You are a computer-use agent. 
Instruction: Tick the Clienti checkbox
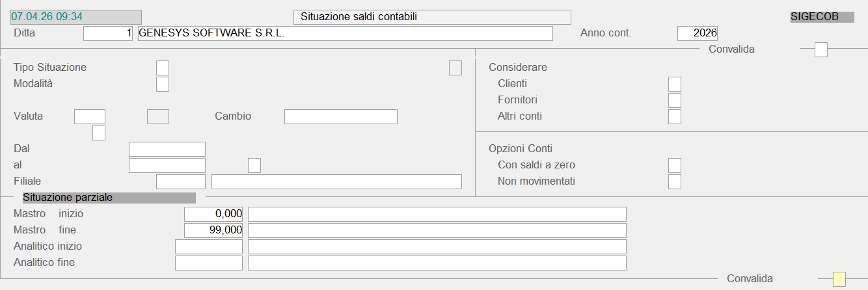pos(675,84)
